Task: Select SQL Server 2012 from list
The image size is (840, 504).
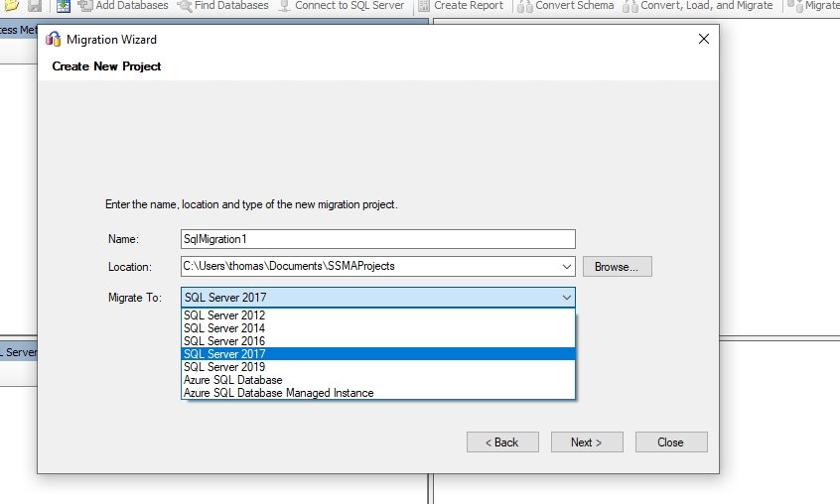Action: pyautogui.click(x=224, y=315)
